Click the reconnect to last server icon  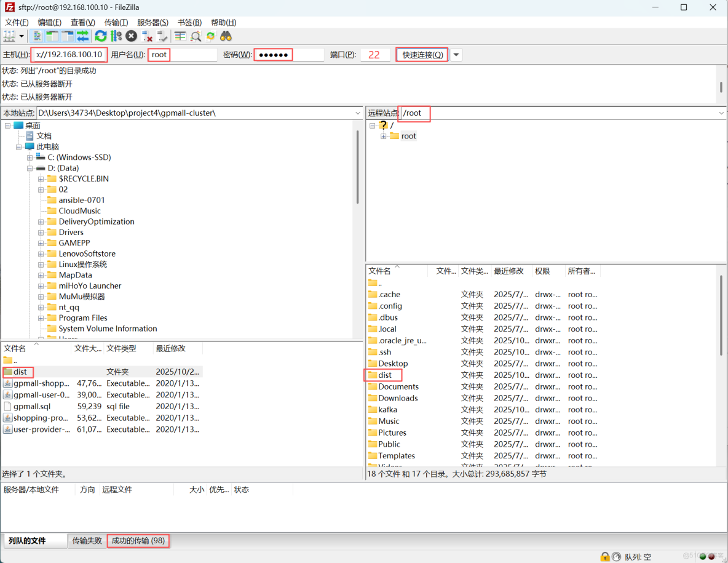[162, 36]
